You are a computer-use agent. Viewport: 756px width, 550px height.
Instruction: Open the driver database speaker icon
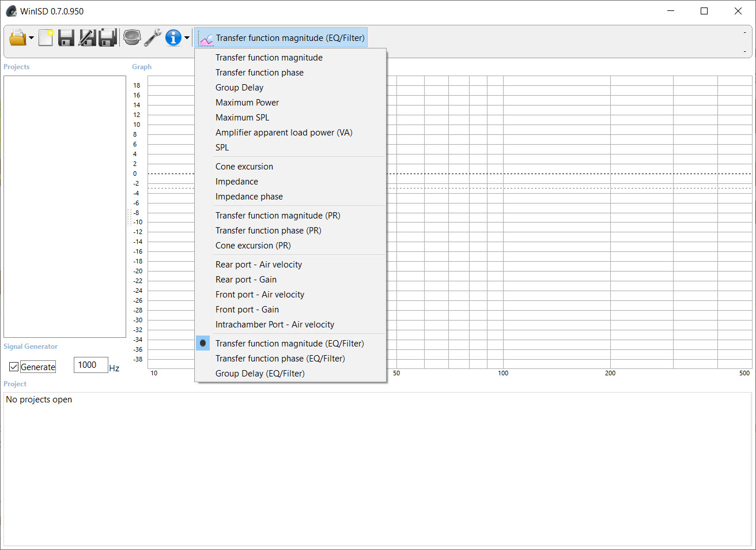click(132, 38)
